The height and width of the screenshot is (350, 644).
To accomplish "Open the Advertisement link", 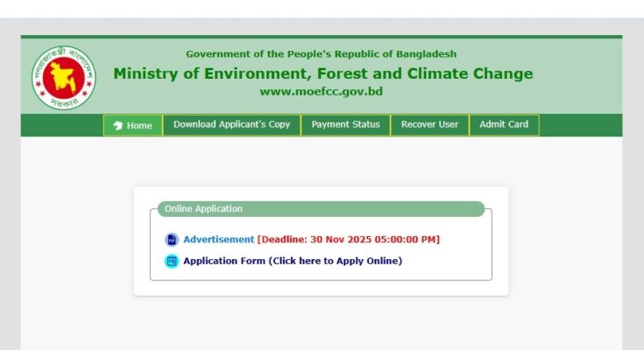I will coord(218,240).
